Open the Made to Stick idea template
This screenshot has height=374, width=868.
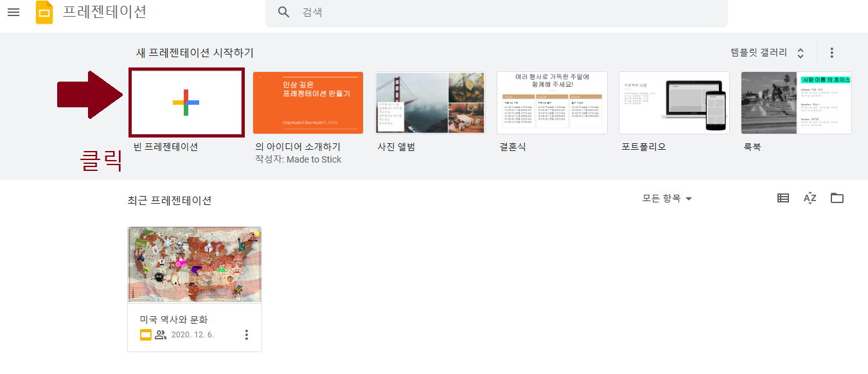[308, 102]
